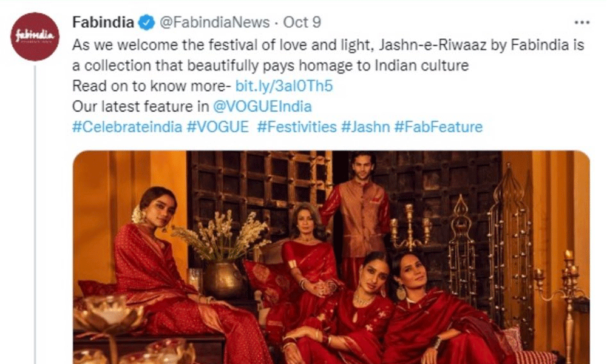The image size is (607, 364).
Task: Click the tweet text about Jashn-e-Riwaaz
Action: tap(328, 55)
